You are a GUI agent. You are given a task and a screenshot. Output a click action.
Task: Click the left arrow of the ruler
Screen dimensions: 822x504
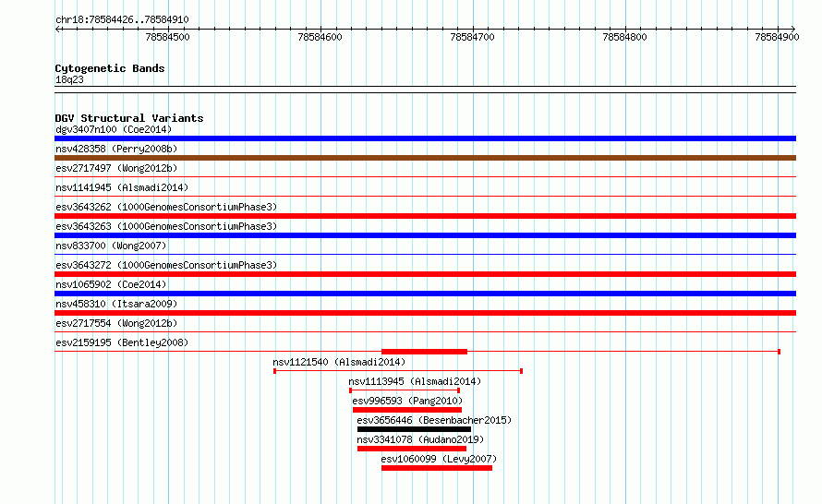point(57,29)
